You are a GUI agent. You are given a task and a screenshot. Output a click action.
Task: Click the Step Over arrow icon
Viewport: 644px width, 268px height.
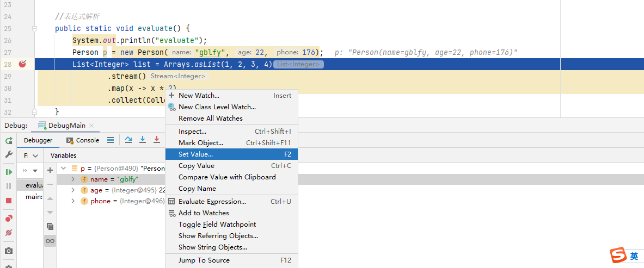click(128, 140)
